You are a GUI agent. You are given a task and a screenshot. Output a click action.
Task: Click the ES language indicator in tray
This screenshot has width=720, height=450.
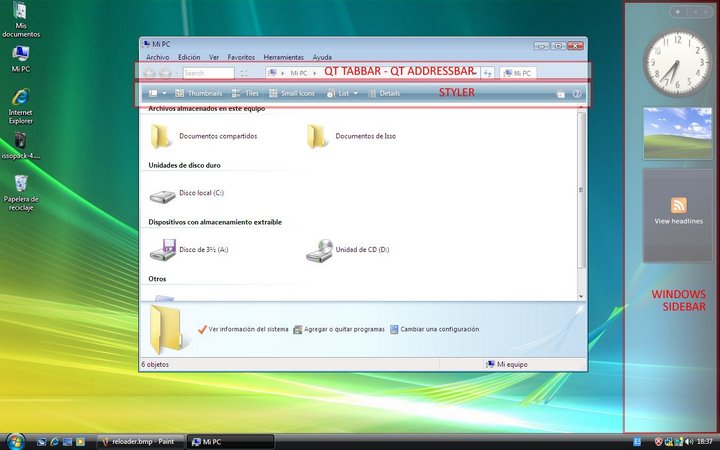pyautogui.click(x=637, y=442)
